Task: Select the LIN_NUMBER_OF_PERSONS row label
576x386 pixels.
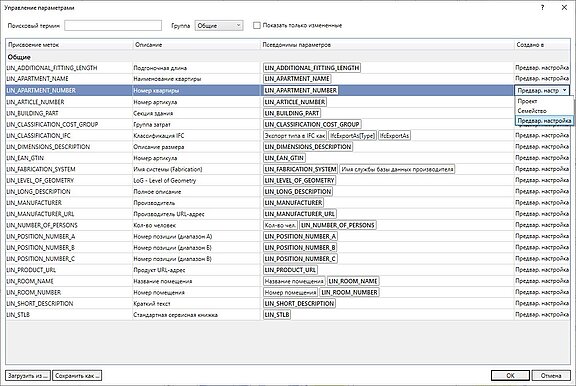Action: pos(42,225)
